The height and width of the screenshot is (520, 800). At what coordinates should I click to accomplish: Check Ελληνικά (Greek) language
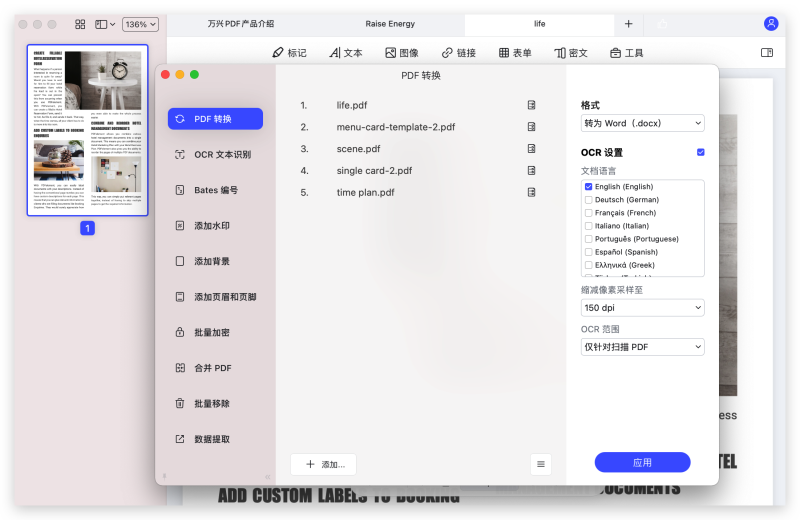(588, 265)
